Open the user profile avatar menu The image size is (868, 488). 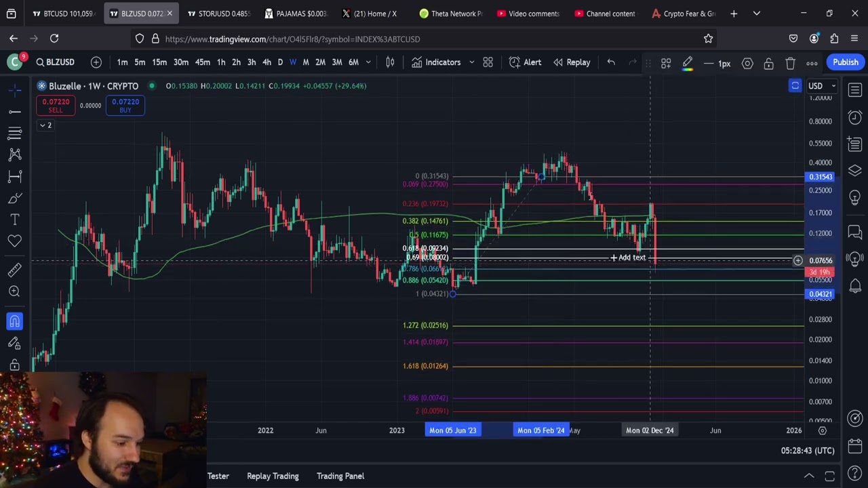coord(14,62)
